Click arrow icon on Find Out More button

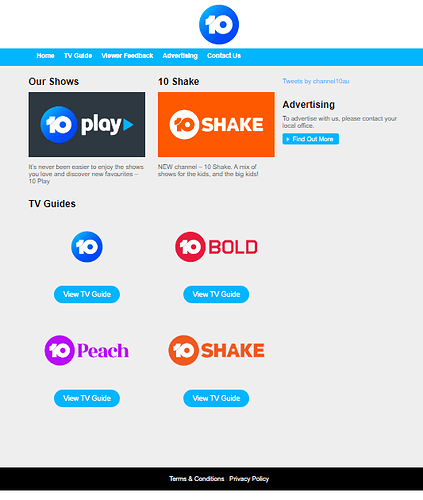[288, 139]
